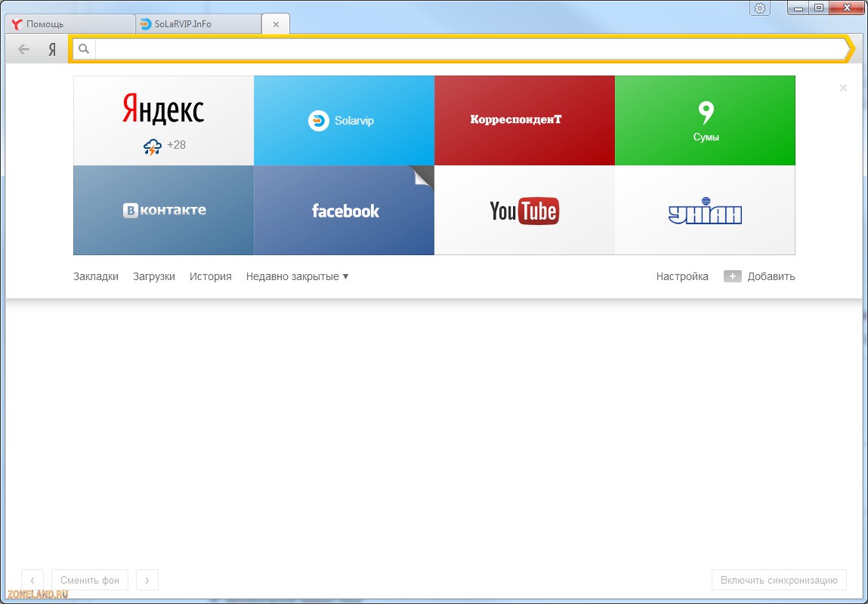This screenshot has width=868, height=604.
Task: Open Закладки bookmarks link
Action: pyautogui.click(x=96, y=276)
